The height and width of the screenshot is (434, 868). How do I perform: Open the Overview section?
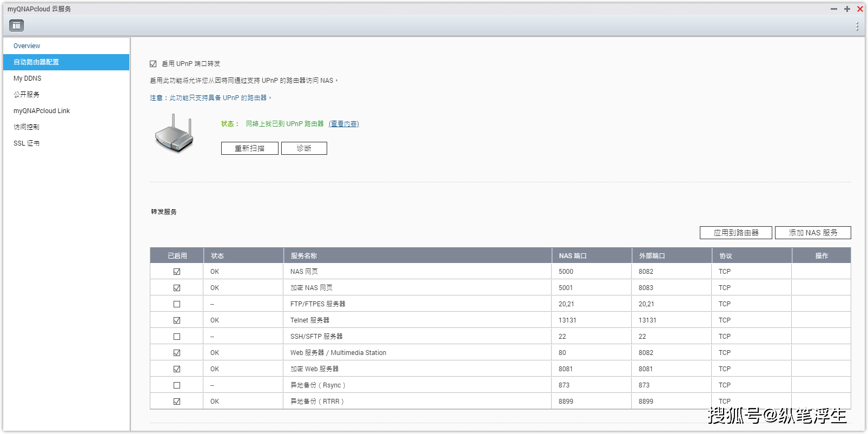tap(27, 46)
